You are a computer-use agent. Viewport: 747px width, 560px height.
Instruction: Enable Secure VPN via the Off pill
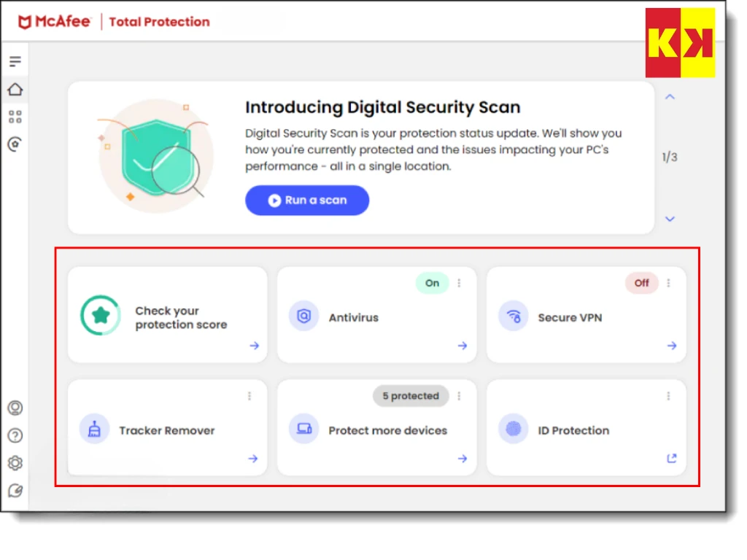click(641, 283)
